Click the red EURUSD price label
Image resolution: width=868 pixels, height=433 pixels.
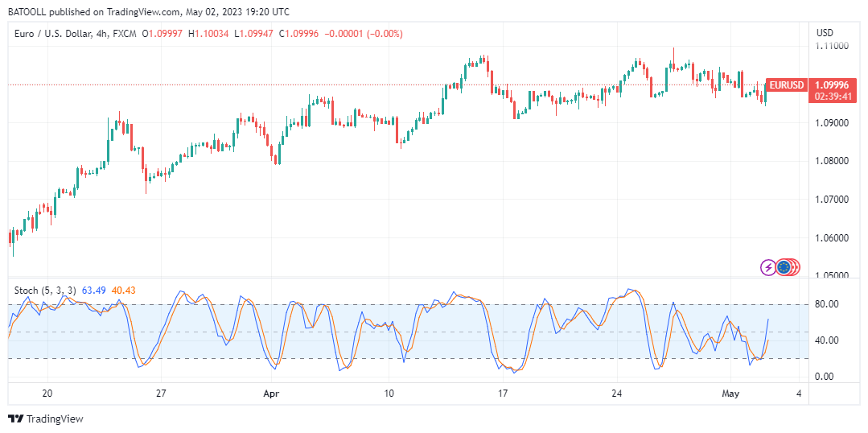point(786,85)
